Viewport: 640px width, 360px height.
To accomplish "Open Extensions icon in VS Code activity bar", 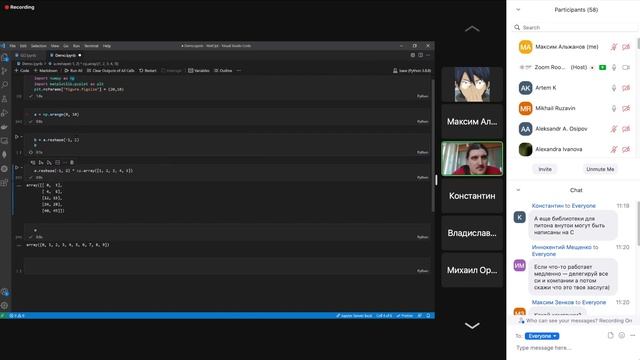I will pos(5,182).
